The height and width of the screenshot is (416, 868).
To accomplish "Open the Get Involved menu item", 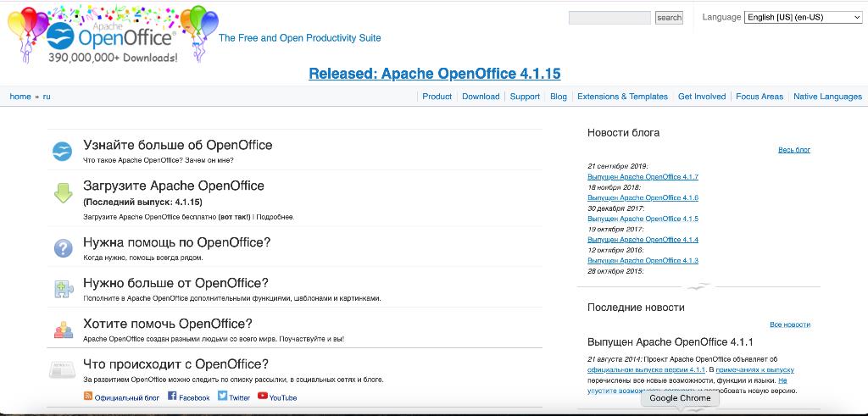I will pyautogui.click(x=701, y=97).
